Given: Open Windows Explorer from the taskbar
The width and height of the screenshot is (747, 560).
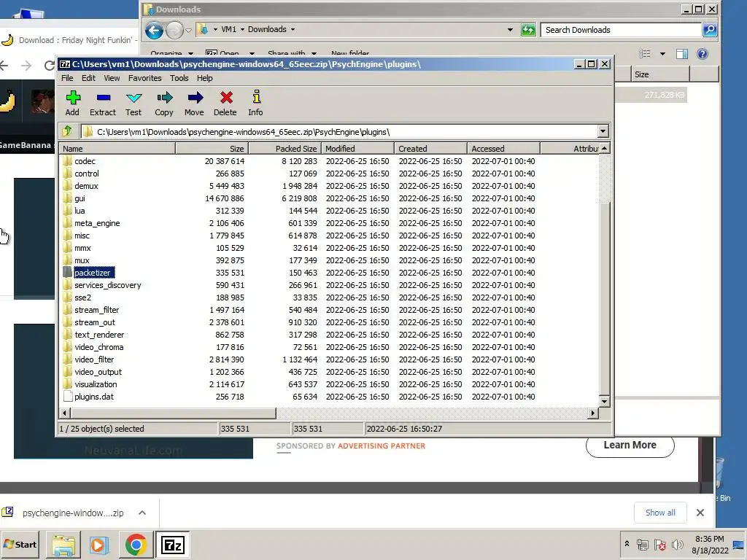Looking at the screenshot, I should click(x=63, y=545).
